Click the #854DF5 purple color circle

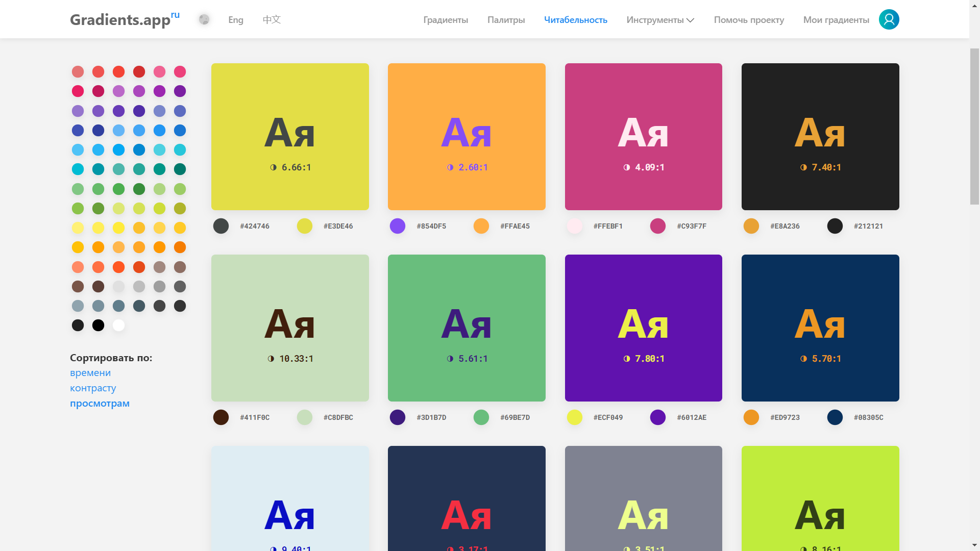pos(398,226)
